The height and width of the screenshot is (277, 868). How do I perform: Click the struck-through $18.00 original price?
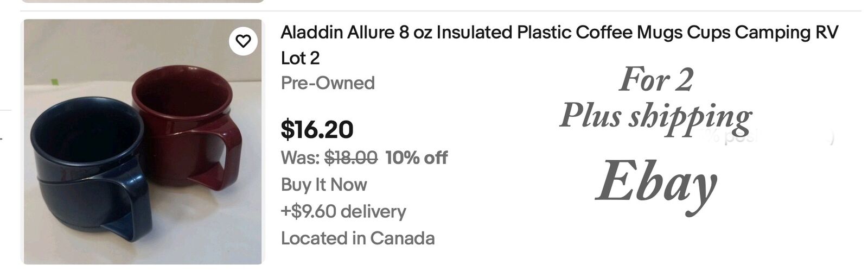click(350, 158)
